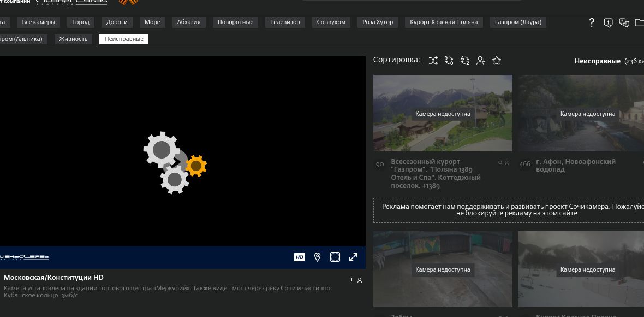
Task: Open the Всесезонный курорт "Газпром" camera title
Action: click(x=436, y=174)
